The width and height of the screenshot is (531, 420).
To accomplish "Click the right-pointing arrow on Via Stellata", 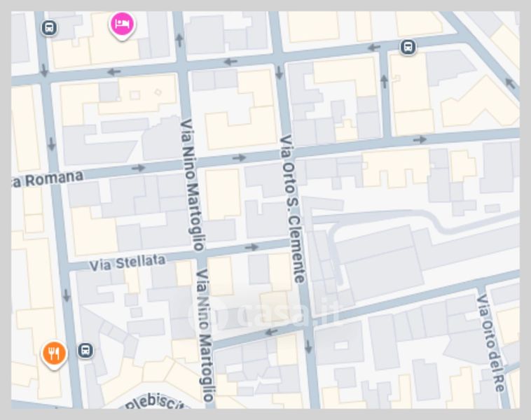I will click(251, 247).
